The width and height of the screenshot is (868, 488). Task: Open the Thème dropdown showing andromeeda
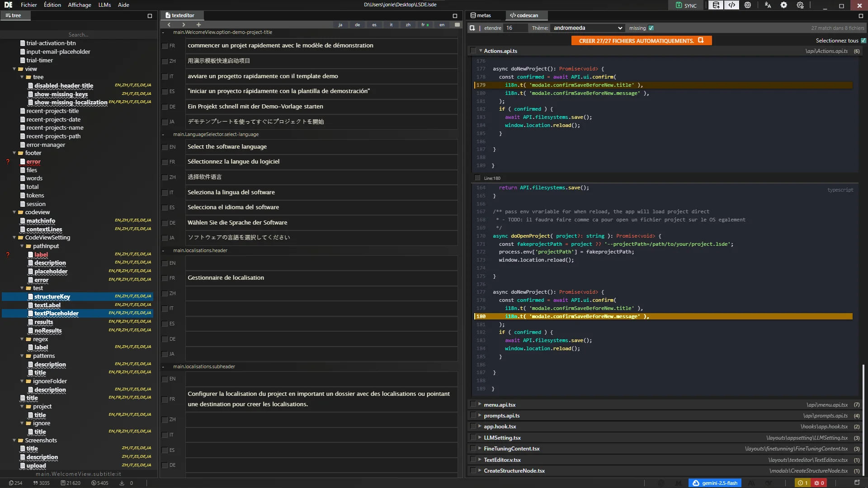coord(587,28)
